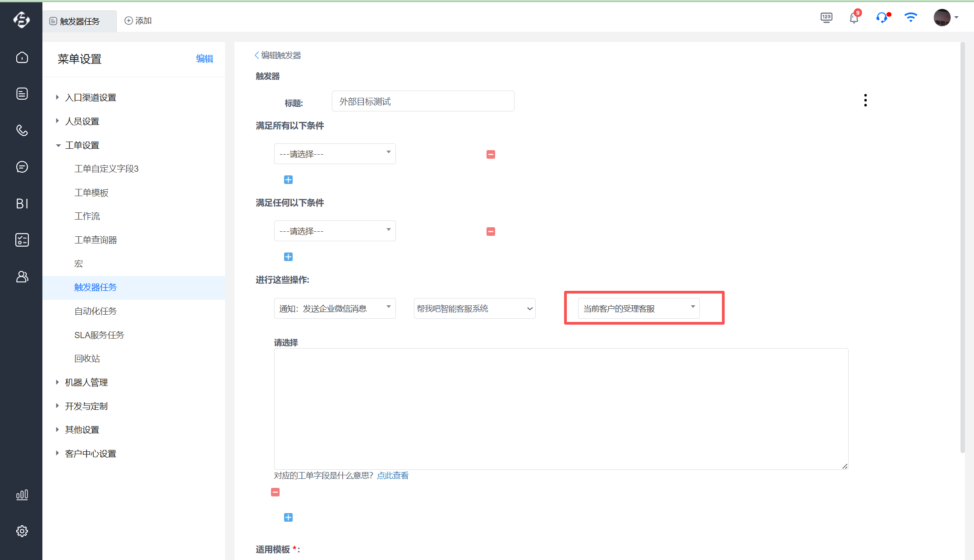This screenshot has width=974, height=560.
Task: Remove the first all-conditions row
Action: (491, 154)
